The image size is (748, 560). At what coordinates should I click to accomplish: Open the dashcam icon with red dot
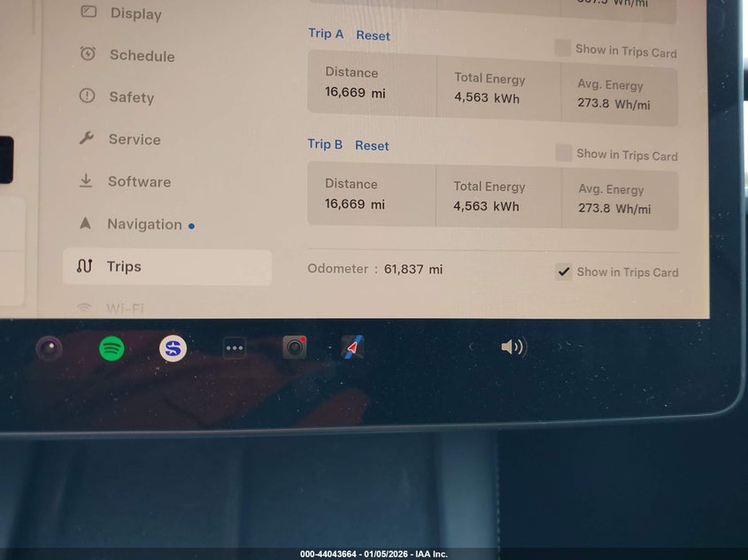294,348
